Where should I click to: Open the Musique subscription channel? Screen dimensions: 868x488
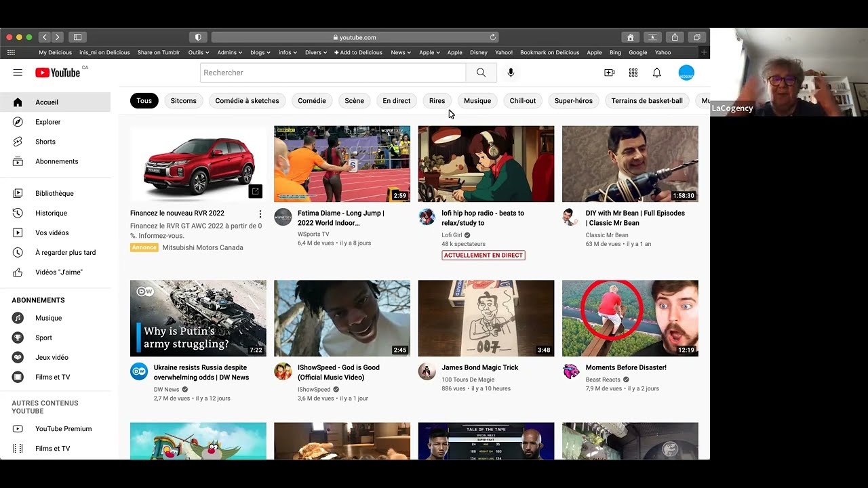[x=55, y=318]
